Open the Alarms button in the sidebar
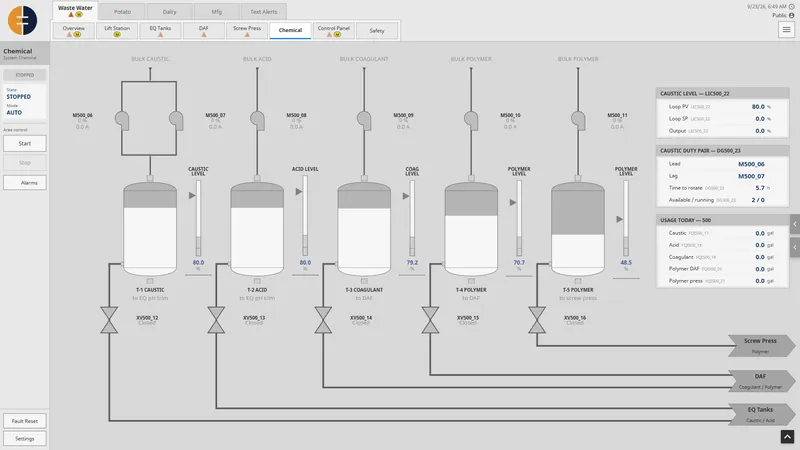The width and height of the screenshot is (800, 450). [24, 183]
